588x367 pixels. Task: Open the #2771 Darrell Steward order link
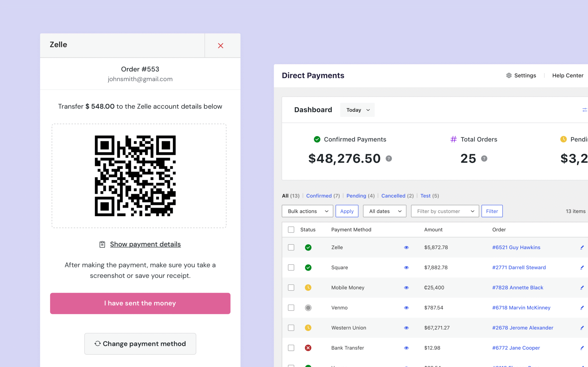(x=519, y=267)
